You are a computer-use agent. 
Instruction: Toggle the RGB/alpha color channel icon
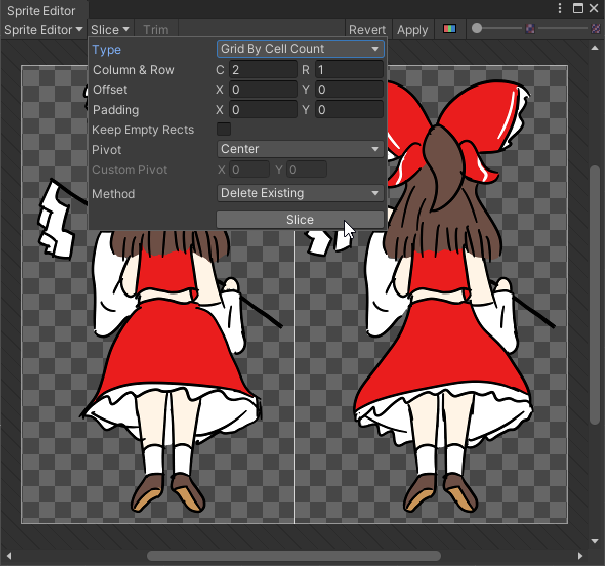tap(449, 29)
